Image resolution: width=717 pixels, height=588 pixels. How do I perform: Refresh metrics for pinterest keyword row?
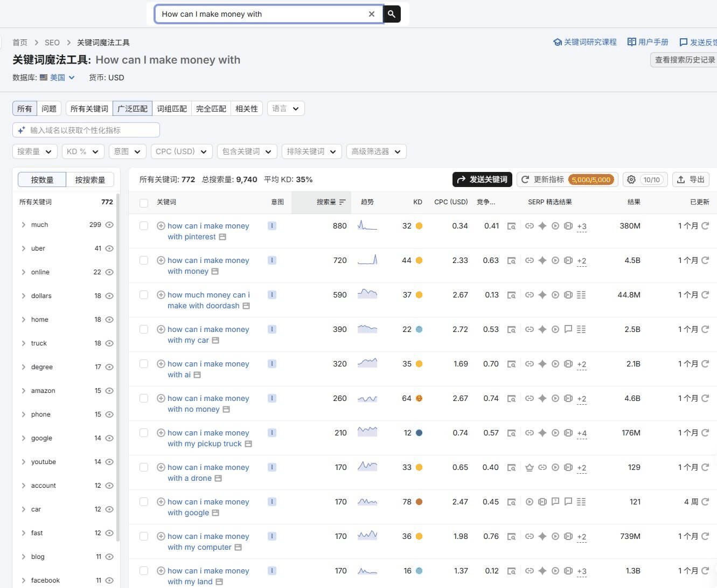coord(705,226)
